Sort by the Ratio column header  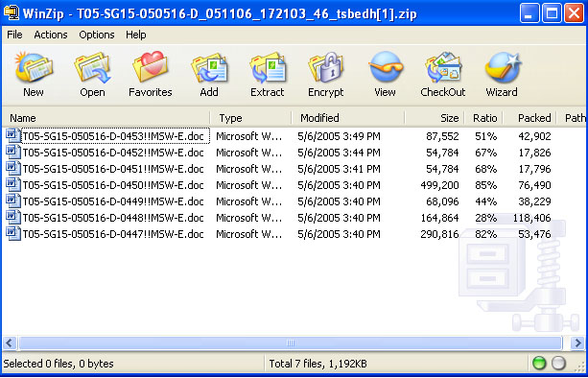[x=484, y=118]
